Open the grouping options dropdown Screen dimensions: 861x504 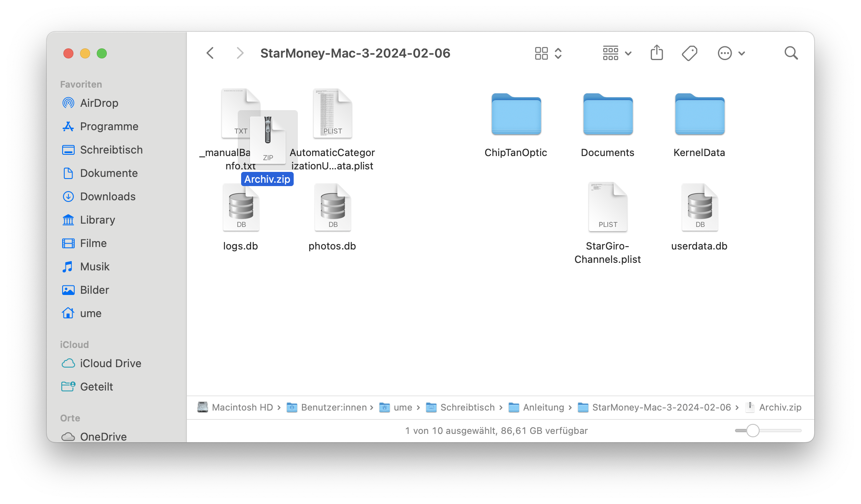(x=617, y=53)
